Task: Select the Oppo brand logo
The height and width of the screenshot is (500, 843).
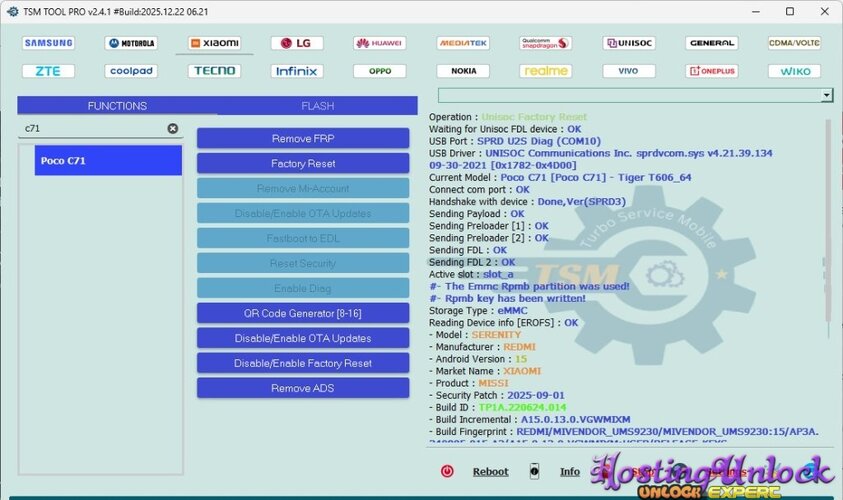Action: point(380,71)
